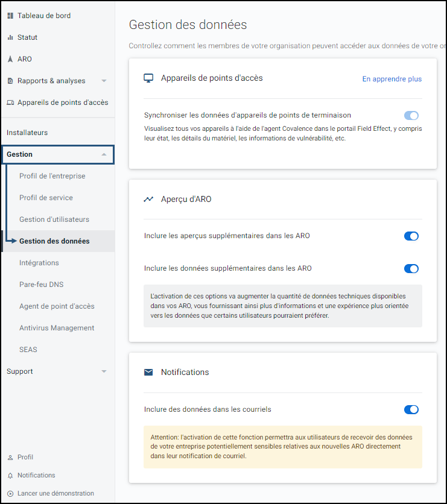Open the ARO menu item
This screenshot has width=447, height=504.
[25, 59]
